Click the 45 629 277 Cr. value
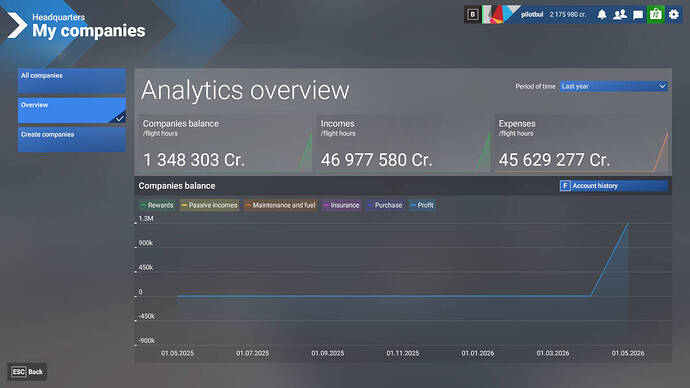The image size is (690, 388). click(x=554, y=160)
